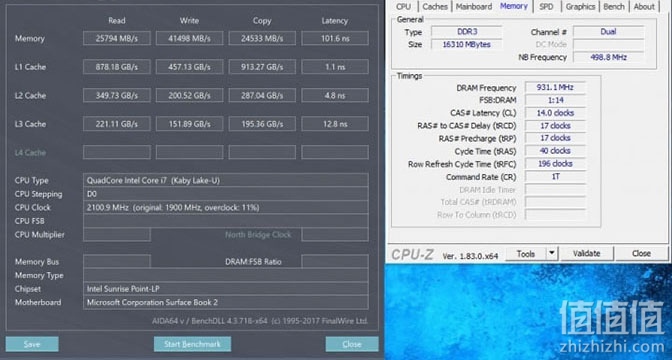
Task: Open the Bench tab
Action: pyautogui.click(x=614, y=6)
